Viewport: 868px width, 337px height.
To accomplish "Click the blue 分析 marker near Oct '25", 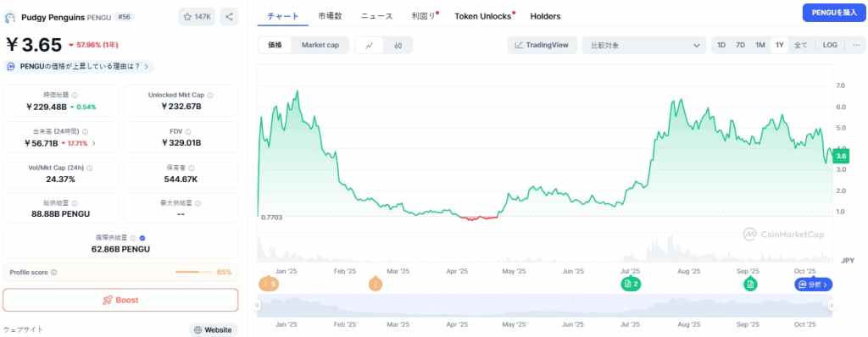I will [x=813, y=285].
